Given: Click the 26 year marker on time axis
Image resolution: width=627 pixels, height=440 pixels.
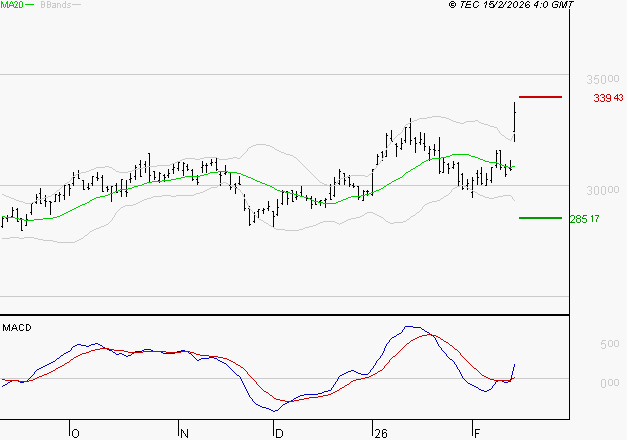Looking at the screenshot, I should (x=381, y=433).
